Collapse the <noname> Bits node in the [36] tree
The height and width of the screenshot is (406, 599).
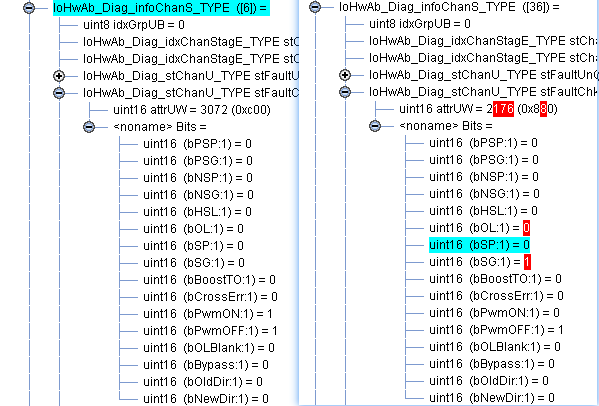375,126
